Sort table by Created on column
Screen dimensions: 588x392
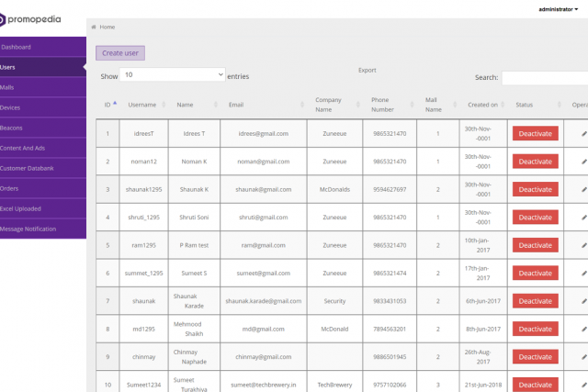482,105
